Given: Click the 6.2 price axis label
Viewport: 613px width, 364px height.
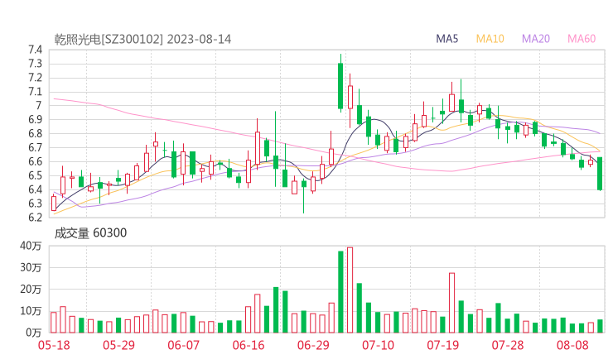Looking at the screenshot, I should [35, 218].
